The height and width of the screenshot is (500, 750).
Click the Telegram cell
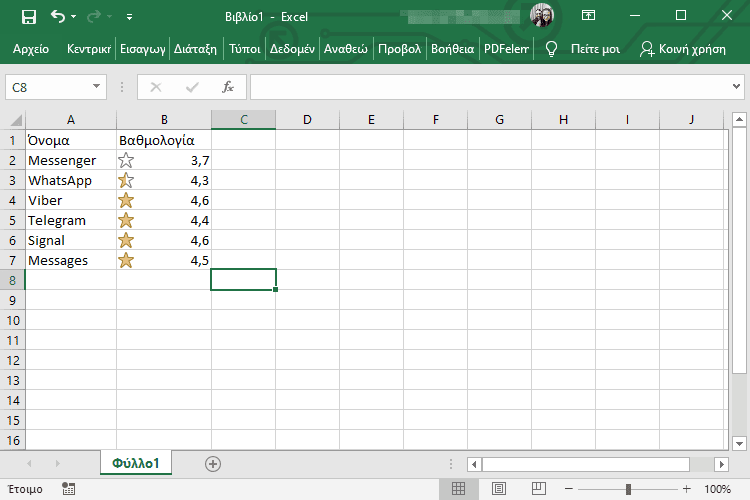[71, 221]
